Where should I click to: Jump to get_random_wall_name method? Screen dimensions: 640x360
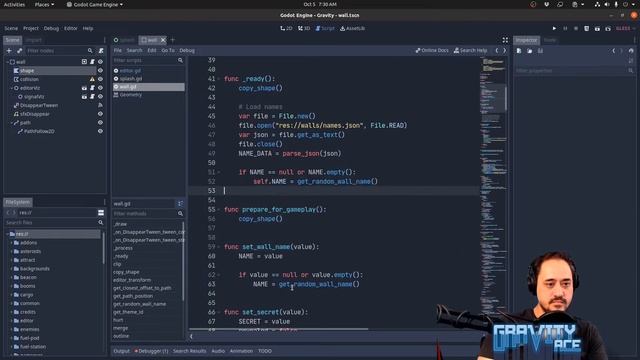coord(140,304)
